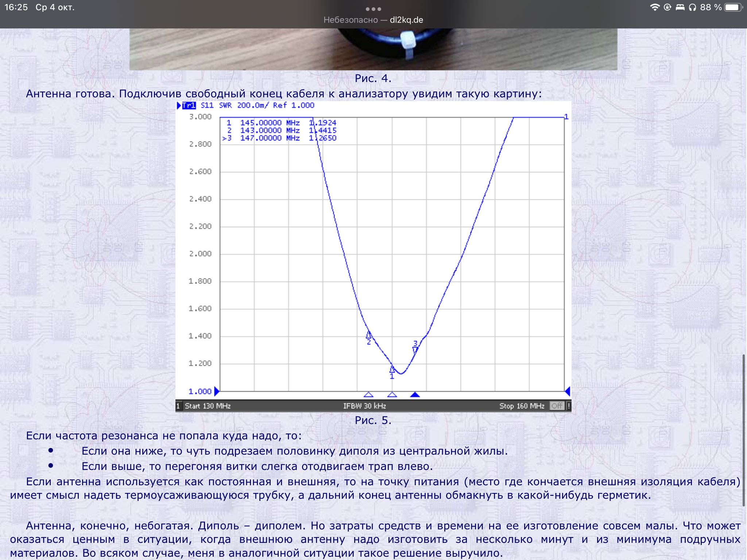Click the exclamation mark icon in chart status bar
Viewport: 747px width, 560px height.
568,406
